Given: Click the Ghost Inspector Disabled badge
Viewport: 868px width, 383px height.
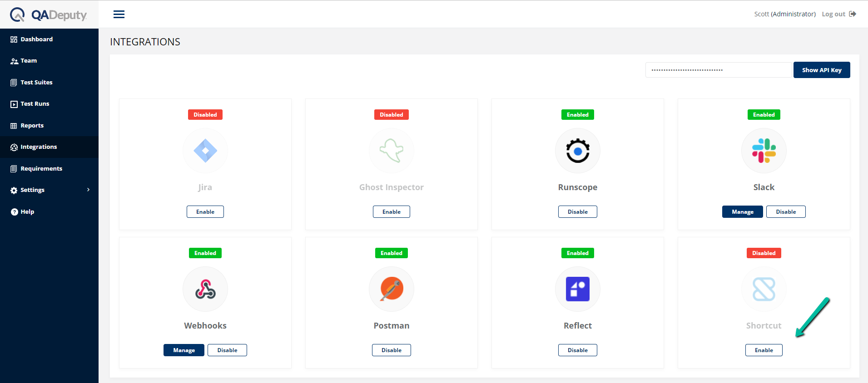Looking at the screenshot, I should (x=392, y=115).
